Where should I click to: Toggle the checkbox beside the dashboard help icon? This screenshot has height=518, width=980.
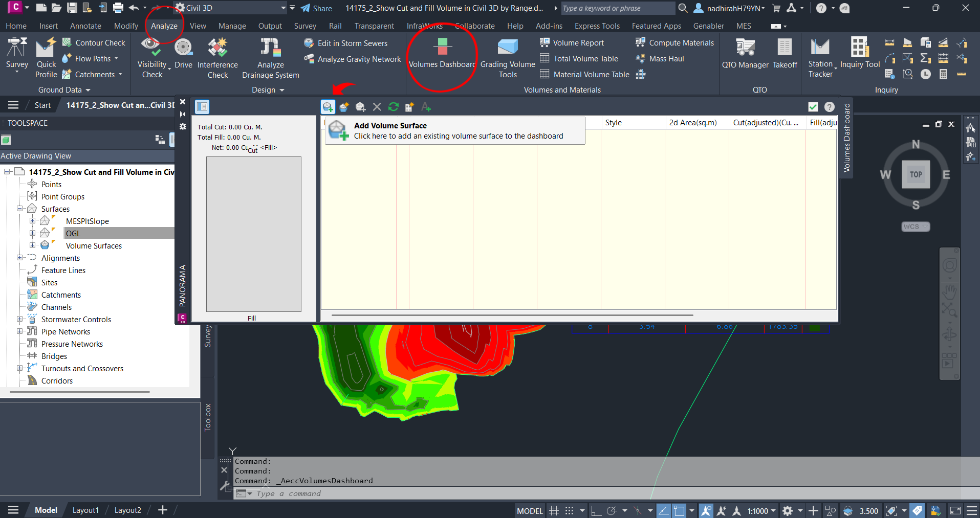tap(813, 106)
